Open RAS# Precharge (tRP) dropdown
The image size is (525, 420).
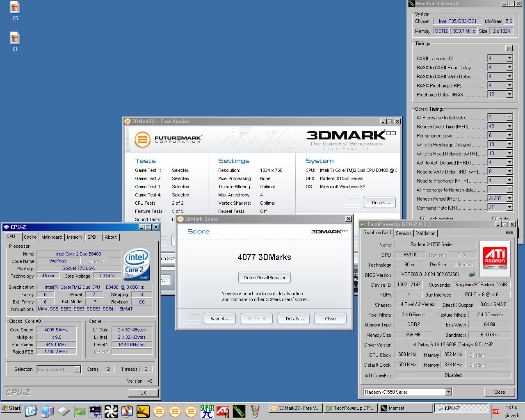509,85
